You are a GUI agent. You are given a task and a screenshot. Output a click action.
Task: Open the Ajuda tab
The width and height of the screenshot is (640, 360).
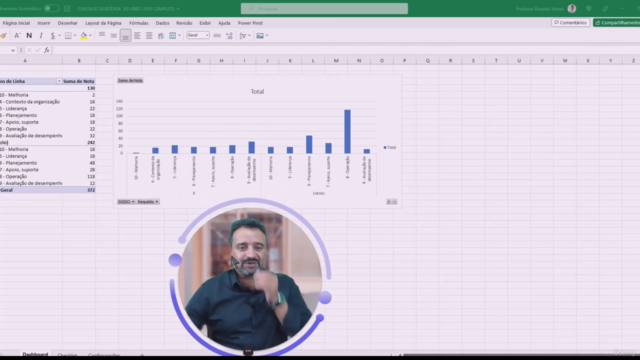224,23
